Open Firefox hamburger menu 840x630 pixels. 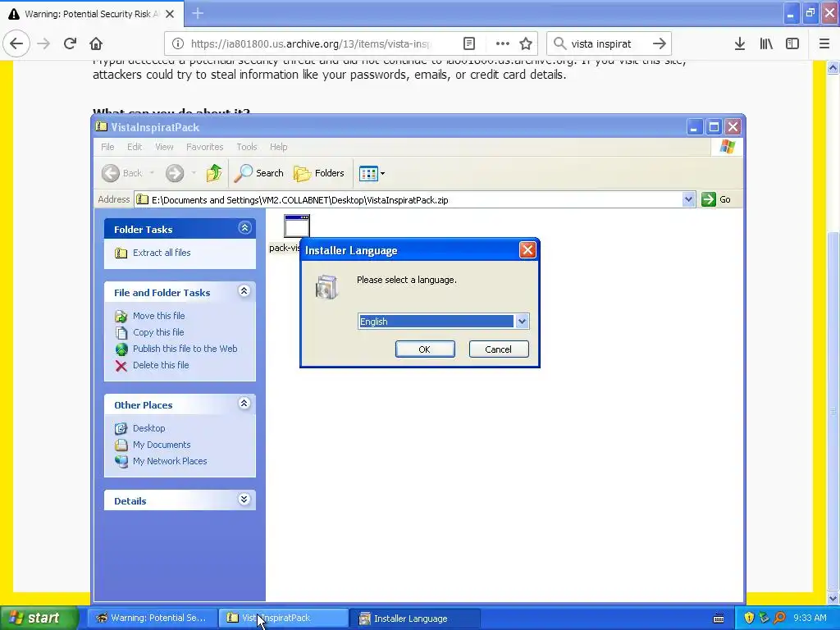[x=824, y=44]
